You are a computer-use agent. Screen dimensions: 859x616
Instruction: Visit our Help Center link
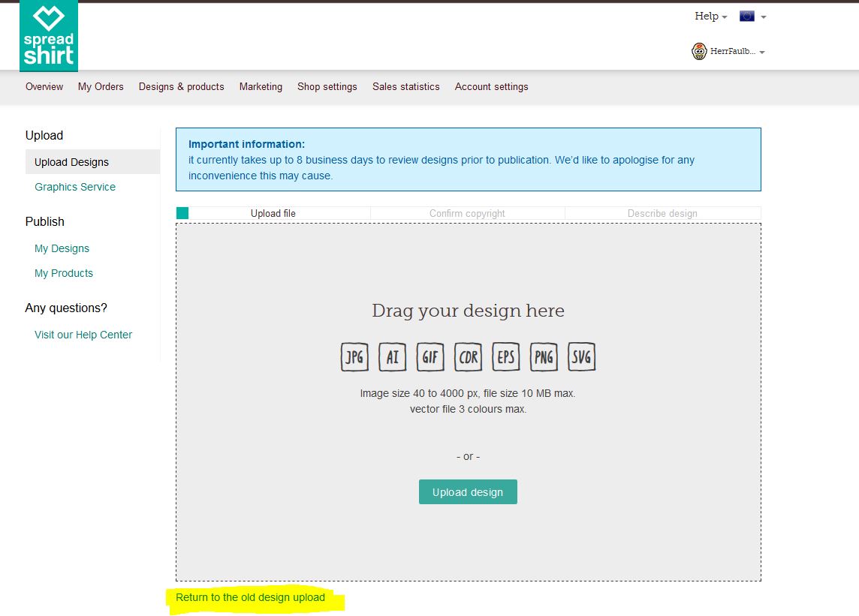(x=83, y=335)
